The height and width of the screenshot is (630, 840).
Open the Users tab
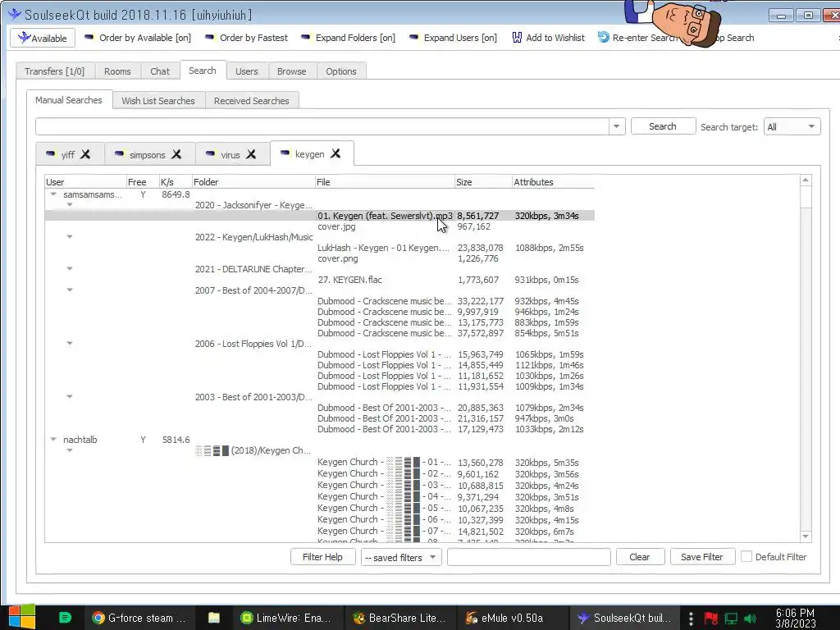pos(246,71)
